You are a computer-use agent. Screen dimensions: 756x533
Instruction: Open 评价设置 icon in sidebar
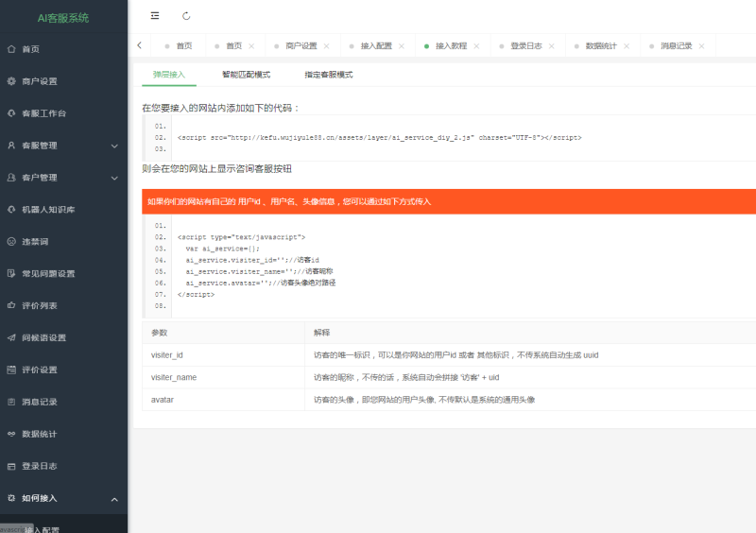[11, 370]
